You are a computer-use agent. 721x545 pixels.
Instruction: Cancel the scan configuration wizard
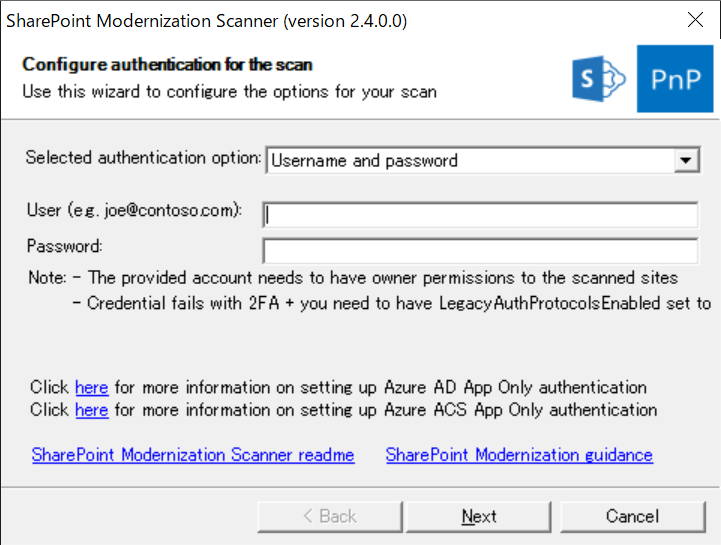tap(632, 516)
